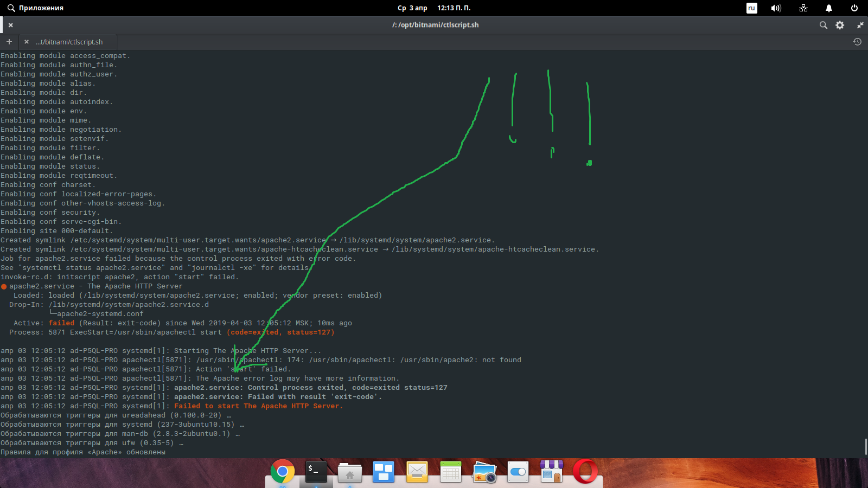Click 'Enabling module reqtimeout.' line
868x488 pixels.
[59, 176]
